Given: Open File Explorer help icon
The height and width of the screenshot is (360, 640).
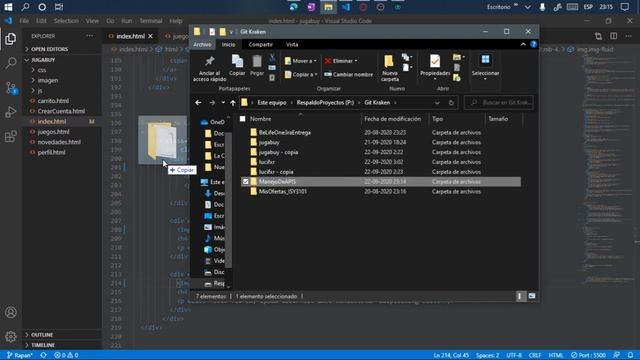Looking at the screenshot, I should click(x=533, y=44).
